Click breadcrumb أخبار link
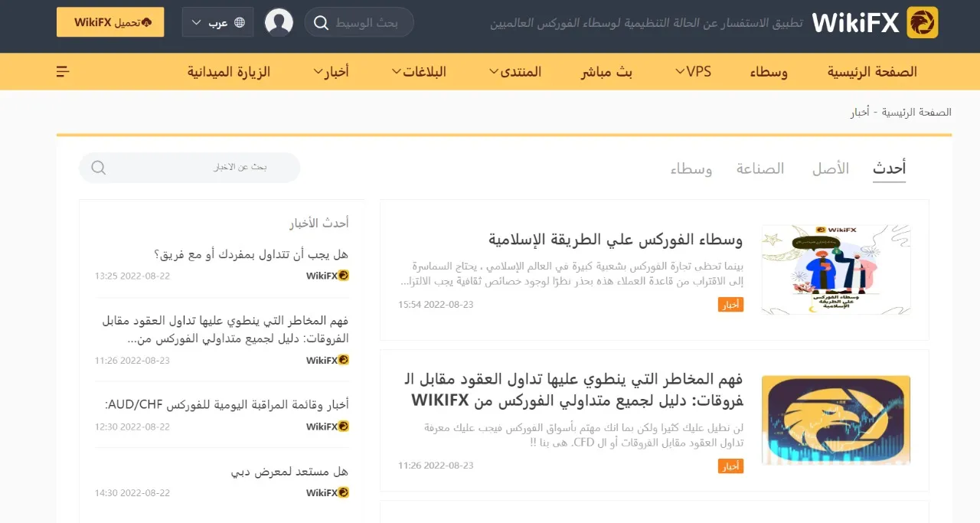Screen dimensions: 980x523 coord(861,112)
